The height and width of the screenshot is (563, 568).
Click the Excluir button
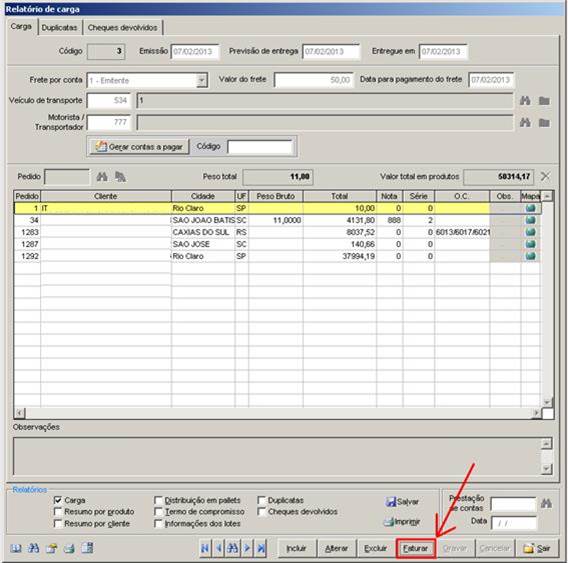tap(375, 549)
